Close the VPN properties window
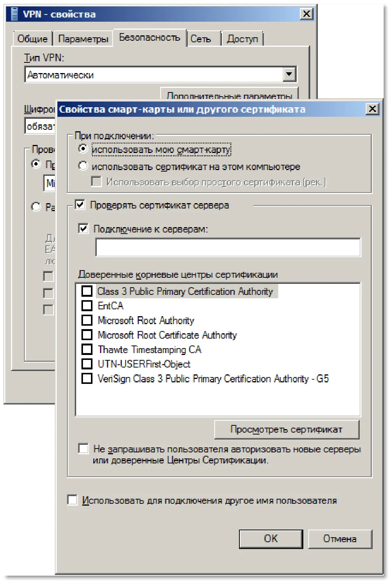The height and width of the screenshot is (584, 392). (x=306, y=14)
